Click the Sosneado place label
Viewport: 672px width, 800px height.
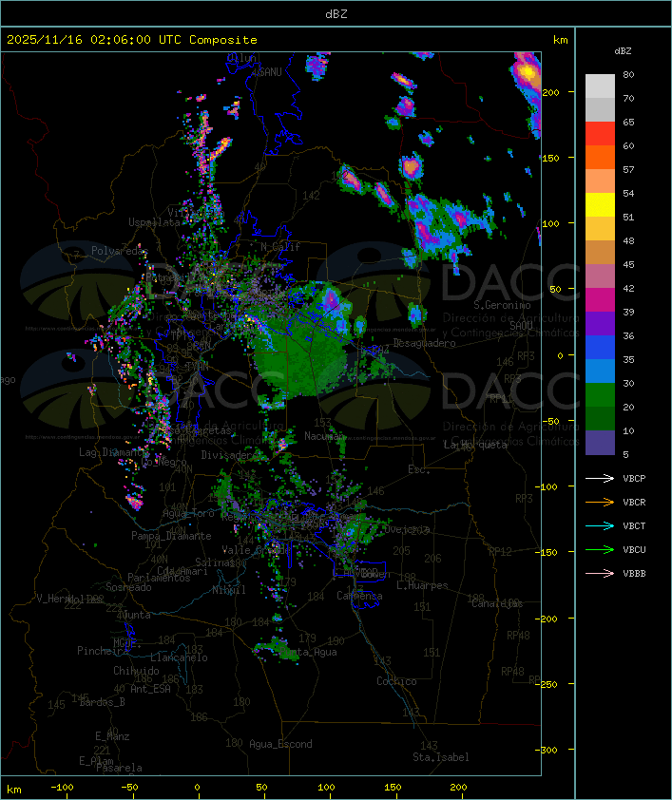coord(128,587)
